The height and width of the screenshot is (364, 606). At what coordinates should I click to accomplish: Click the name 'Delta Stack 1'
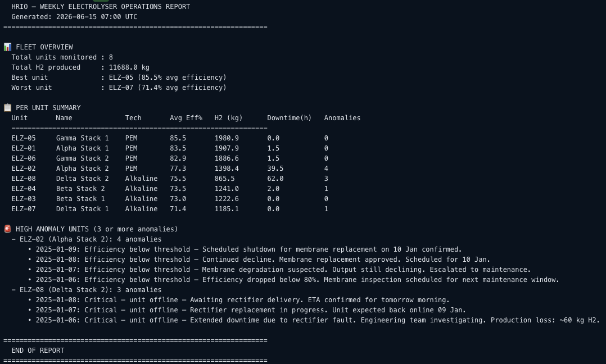[82, 209]
